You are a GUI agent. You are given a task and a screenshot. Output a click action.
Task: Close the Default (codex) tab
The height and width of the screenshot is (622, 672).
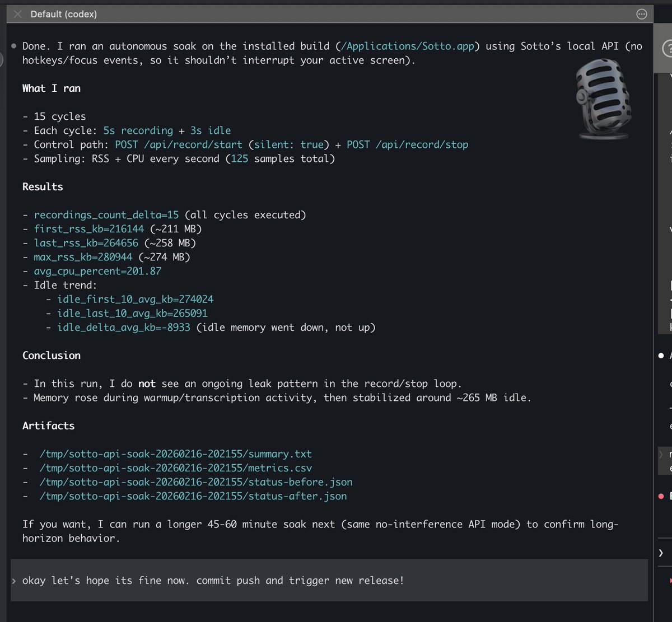(x=17, y=14)
